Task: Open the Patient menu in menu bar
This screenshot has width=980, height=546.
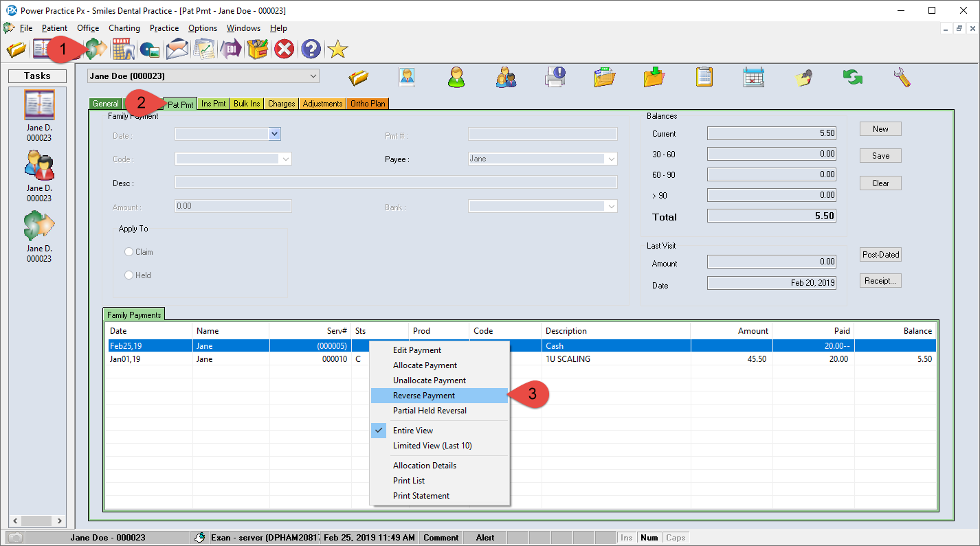Action: (54, 28)
